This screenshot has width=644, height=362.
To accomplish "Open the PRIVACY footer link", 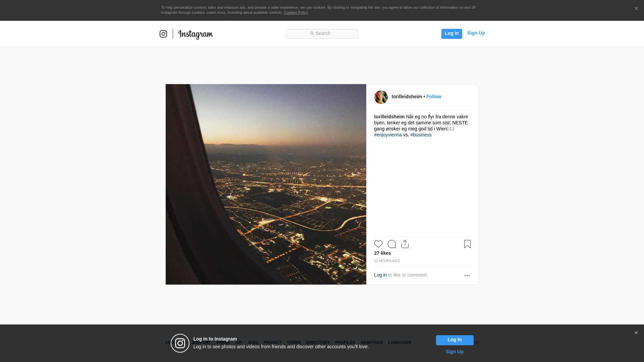I will [272, 343].
